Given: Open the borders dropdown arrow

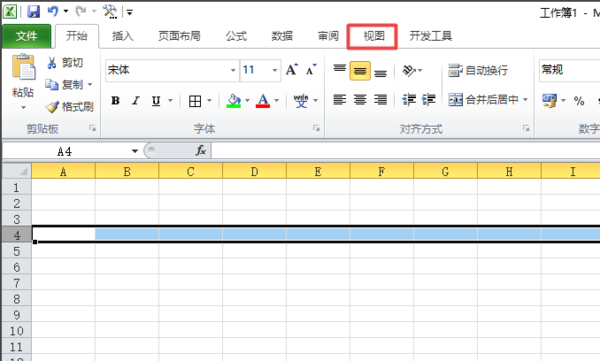Looking at the screenshot, I should (209, 101).
